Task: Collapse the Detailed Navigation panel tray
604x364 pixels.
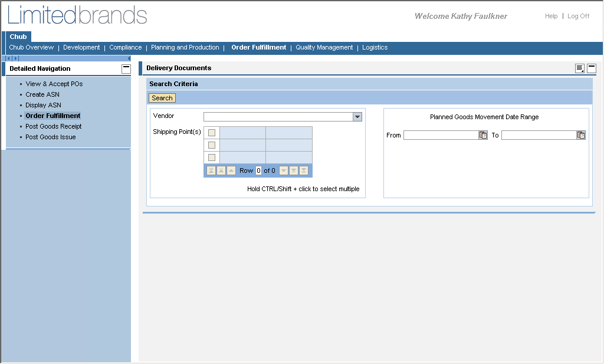Action: click(x=126, y=69)
